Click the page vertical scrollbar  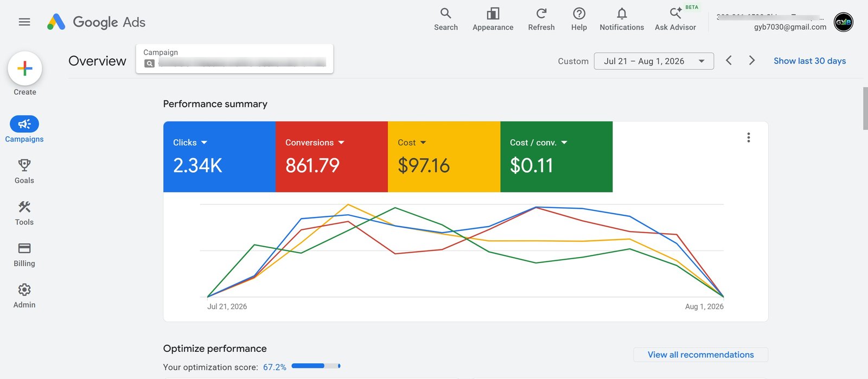pyautogui.click(x=865, y=108)
